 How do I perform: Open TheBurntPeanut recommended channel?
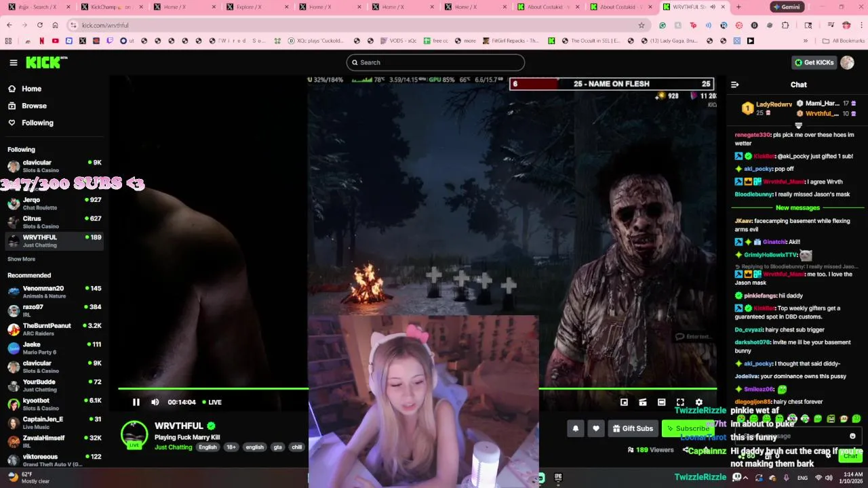tap(54, 329)
